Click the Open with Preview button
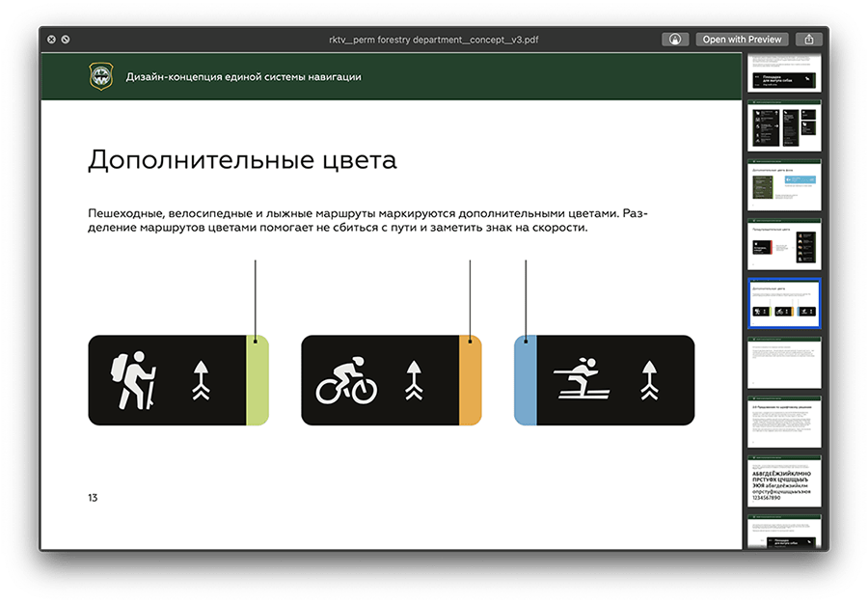Viewport: 868px width, 603px height. pyautogui.click(x=741, y=40)
